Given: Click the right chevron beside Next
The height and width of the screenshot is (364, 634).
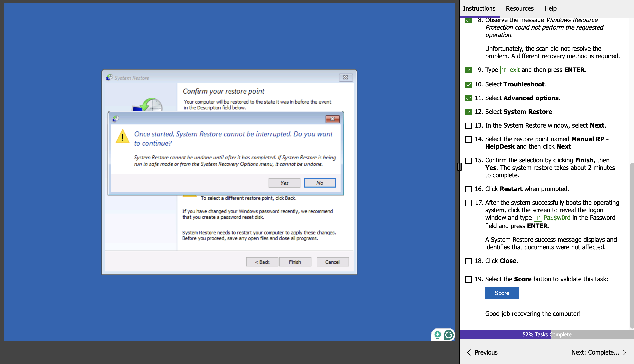Looking at the screenshot, I should [624, 352].
